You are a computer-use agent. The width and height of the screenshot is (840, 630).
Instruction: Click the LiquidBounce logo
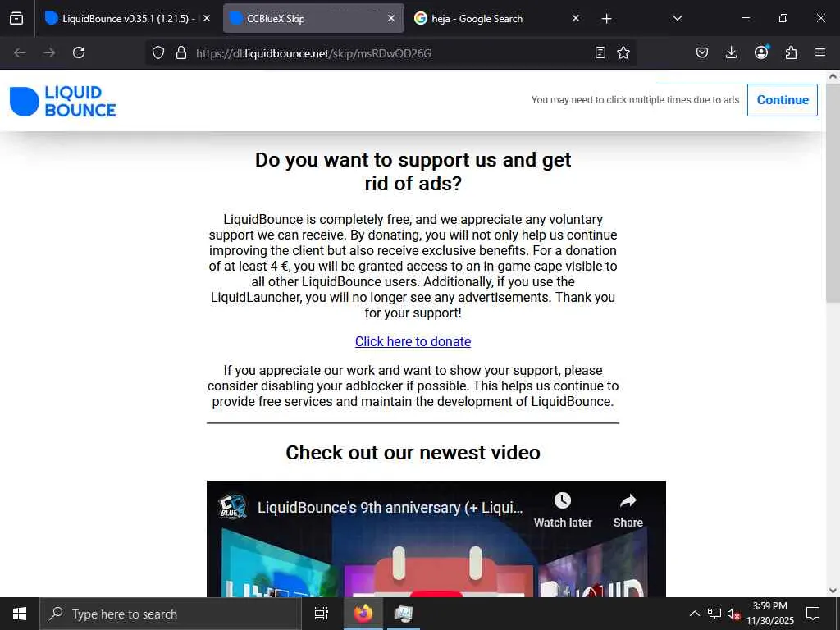pos(62,101)
